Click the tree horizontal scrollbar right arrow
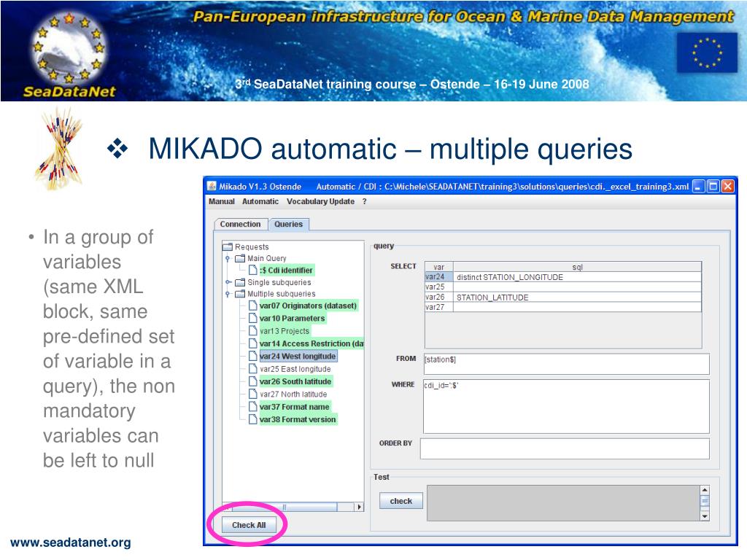This screenshot has width=747, height=560. coord(359,507)
